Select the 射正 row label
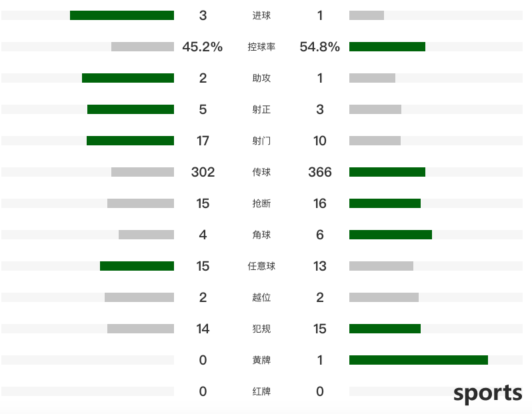The image size is (532, 414). 261,109
